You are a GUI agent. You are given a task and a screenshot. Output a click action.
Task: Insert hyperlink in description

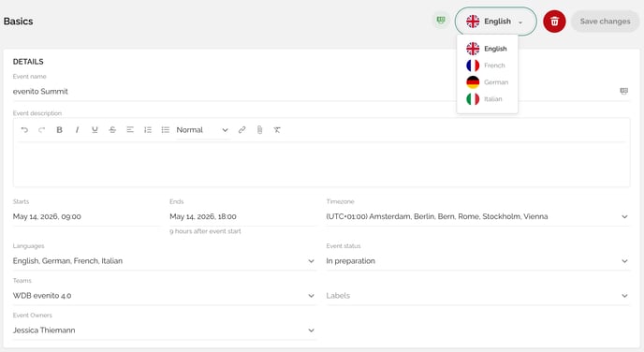241,130
